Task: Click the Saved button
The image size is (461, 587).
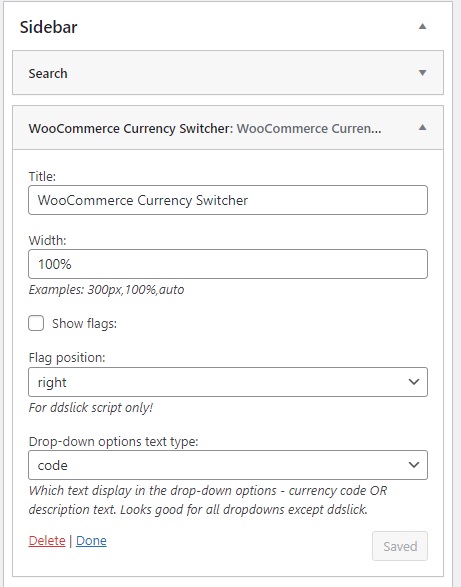Action: tap(400, 546)
